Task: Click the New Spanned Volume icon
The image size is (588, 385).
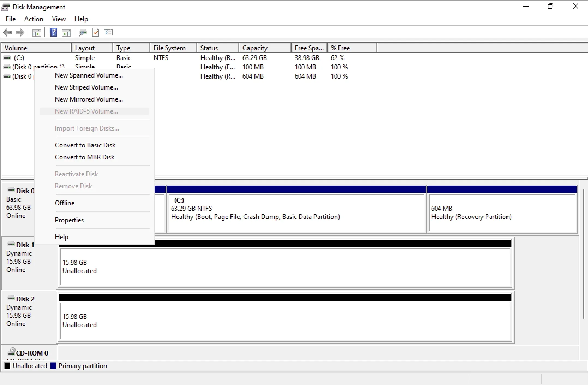Action: [x=88, y=75]
